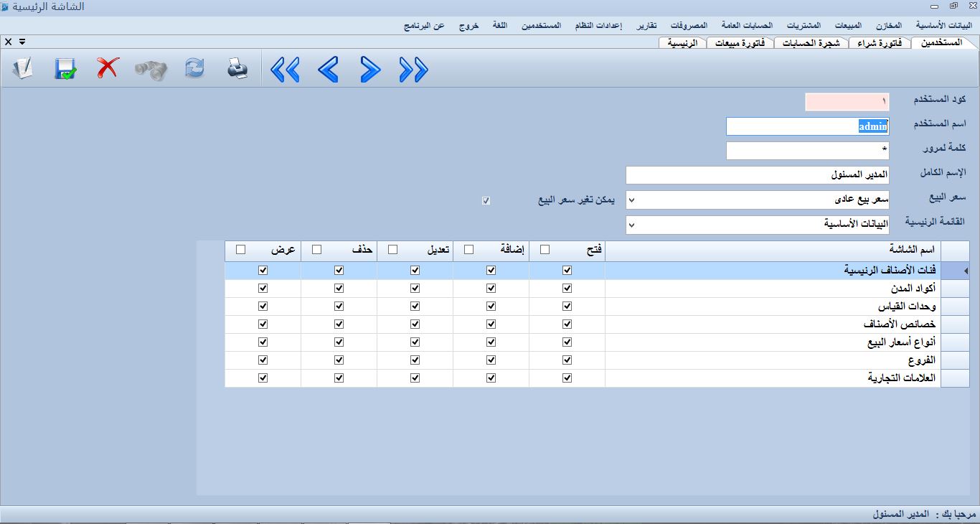Uncheck فتح for أنواع أسعار البيع row
980x524 pixels.
pos(567,342)
